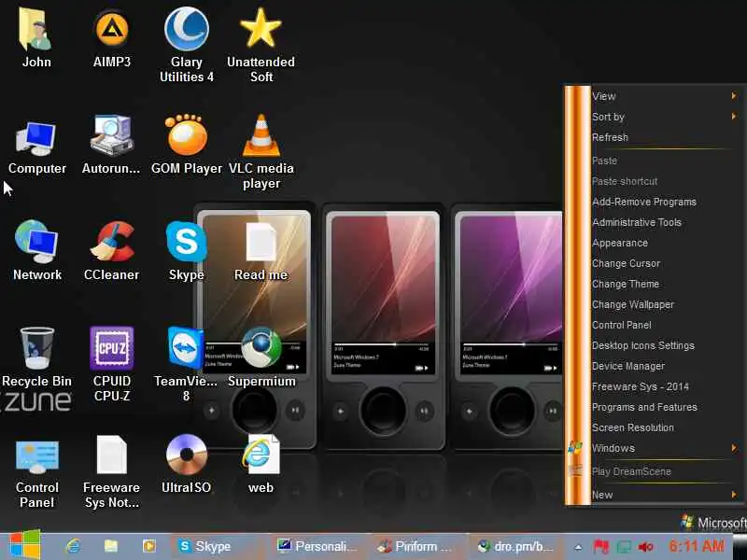This screenshot has width=747, height=560.
Task: Click the volume speaker tray icon
Action: 645,547
